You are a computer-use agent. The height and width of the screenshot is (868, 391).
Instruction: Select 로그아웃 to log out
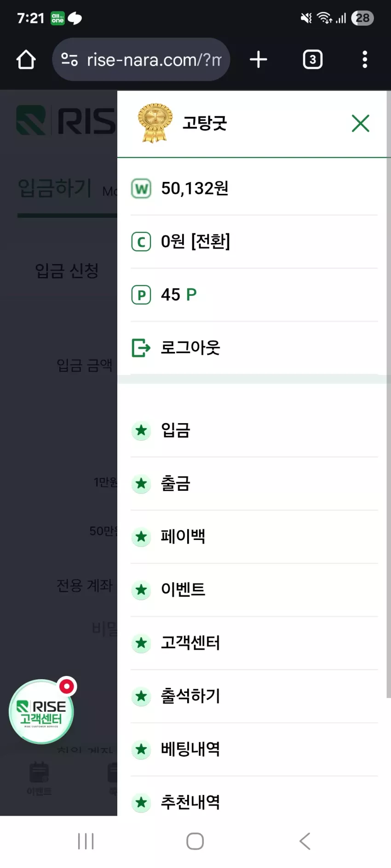click(254, 348)
